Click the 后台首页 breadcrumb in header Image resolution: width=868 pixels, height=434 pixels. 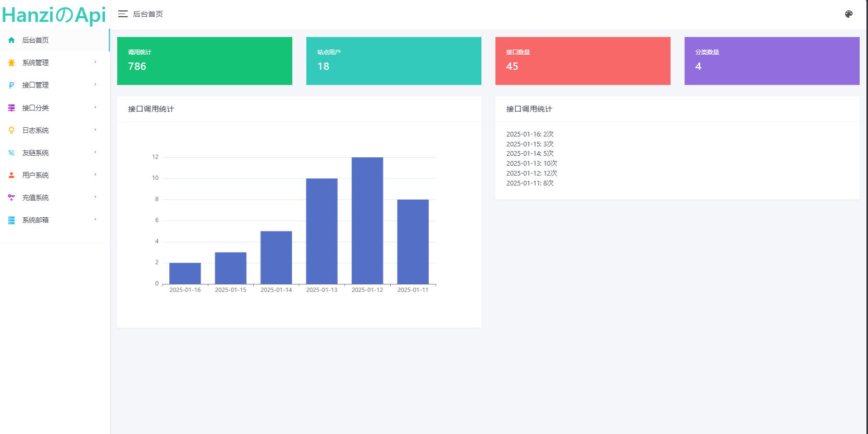pos(148,14)
